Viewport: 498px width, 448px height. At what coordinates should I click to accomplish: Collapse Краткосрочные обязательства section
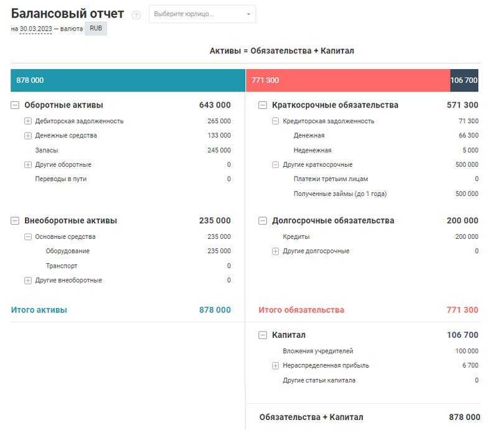pos(263,106)
